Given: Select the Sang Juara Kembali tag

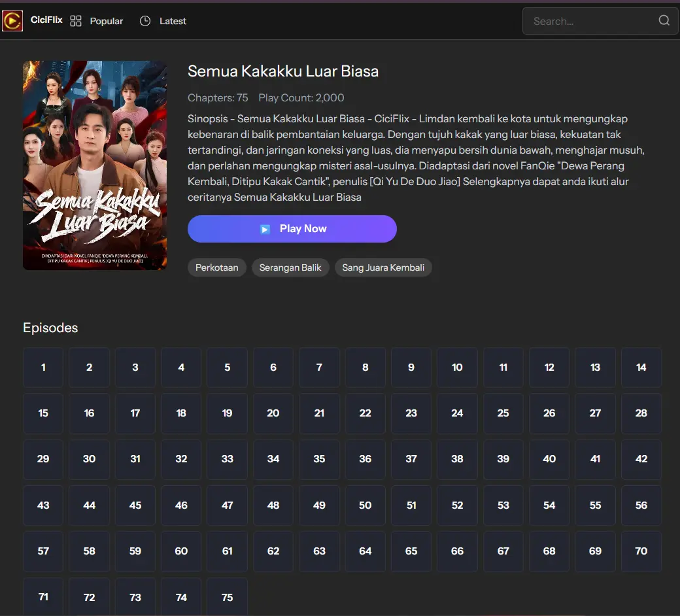Looking at the screenshot, I should 383,267.
